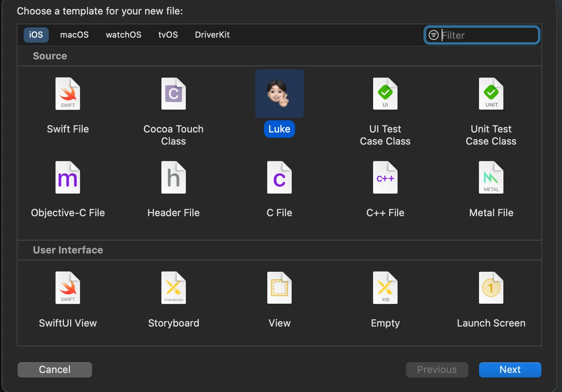
Task: Switch to the watchOS tab
Action: click(x=123, y=35)
